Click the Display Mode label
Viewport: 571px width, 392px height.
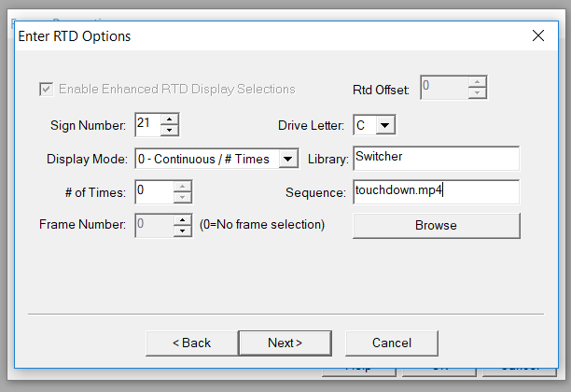point(87,159)
